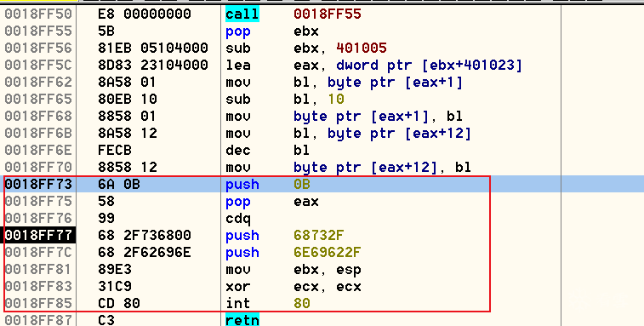Image resolution: width=644 pixels, height=326 pixels.
Task: Click hex bytes '68 2F62696E'
Action: tap(144, 253)
